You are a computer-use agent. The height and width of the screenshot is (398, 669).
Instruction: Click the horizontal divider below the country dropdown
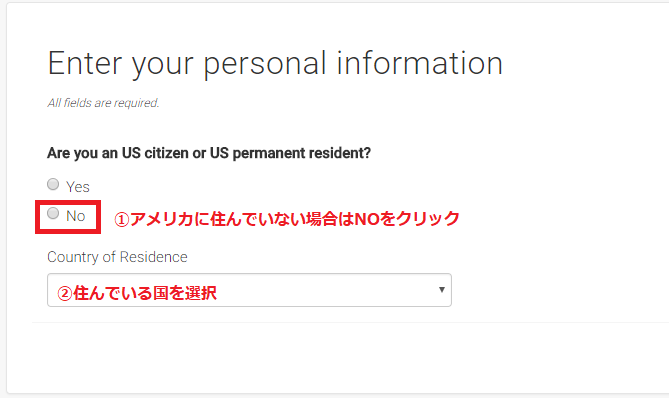point(350,322)
